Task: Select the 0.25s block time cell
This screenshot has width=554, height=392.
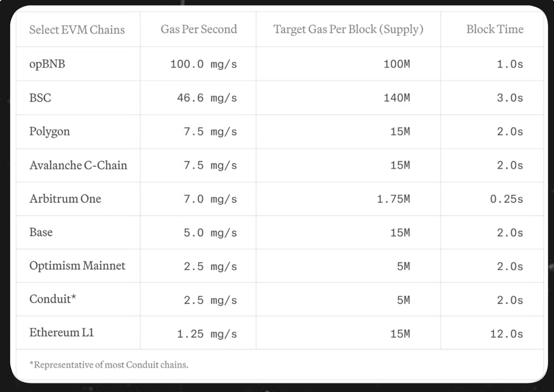Action: coord(506,199)
